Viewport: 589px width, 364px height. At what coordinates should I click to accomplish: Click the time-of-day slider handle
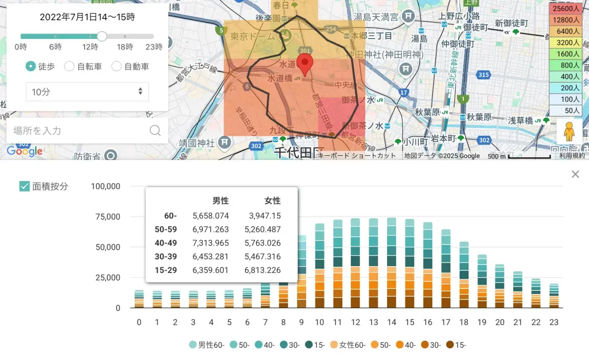pyautogui.click(x=102, y=36)
